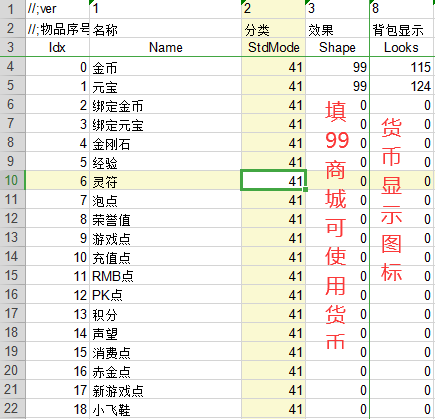Click row header 22
The image size is (435, 419).
[x=12, y=409]
